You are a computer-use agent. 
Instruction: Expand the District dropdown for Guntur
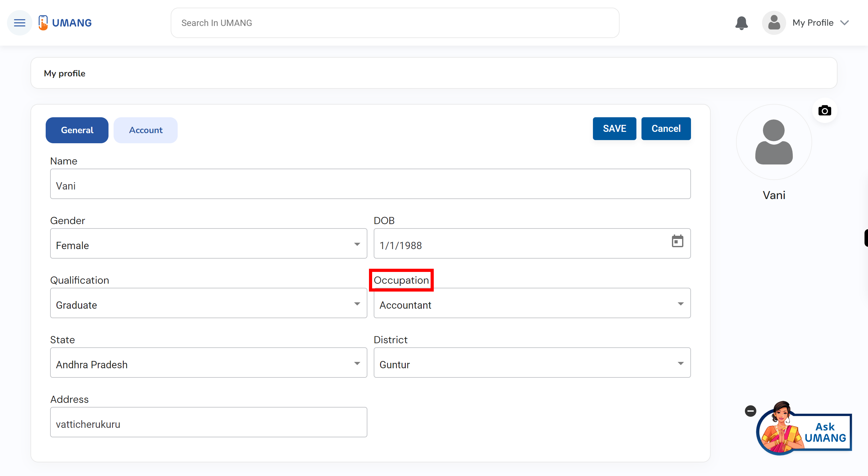pyautogui.click(x=680, y=364)
